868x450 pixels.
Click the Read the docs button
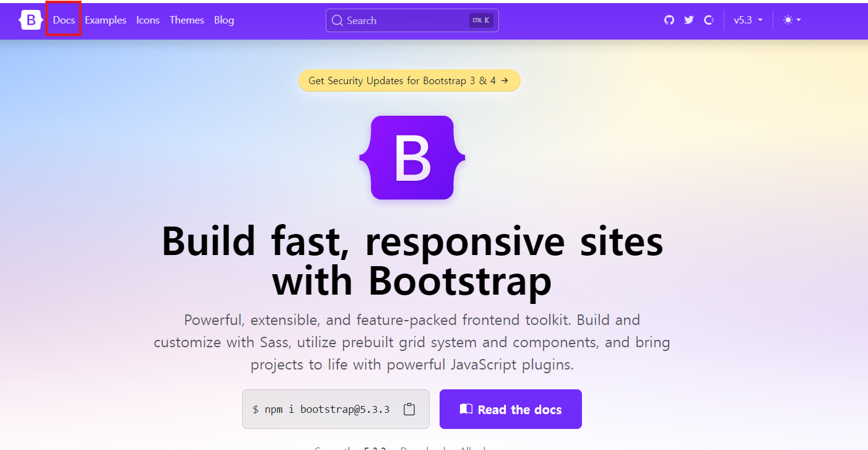pos(511,409)
